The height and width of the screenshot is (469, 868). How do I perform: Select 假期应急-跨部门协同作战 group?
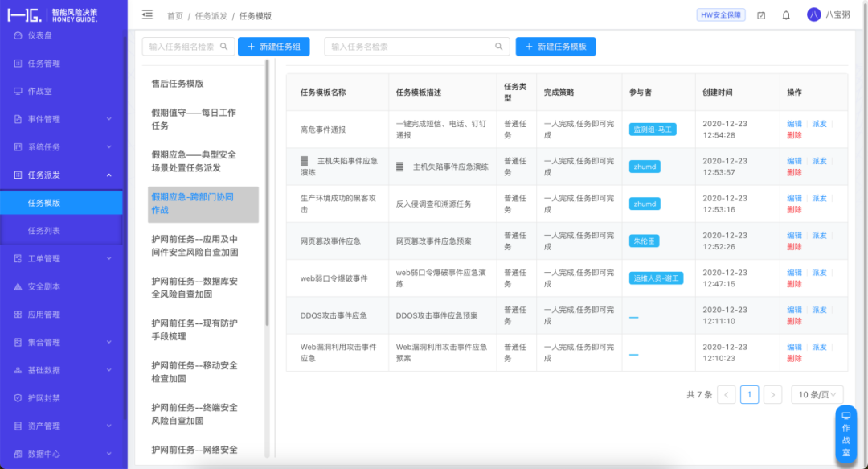coord(203,204)
